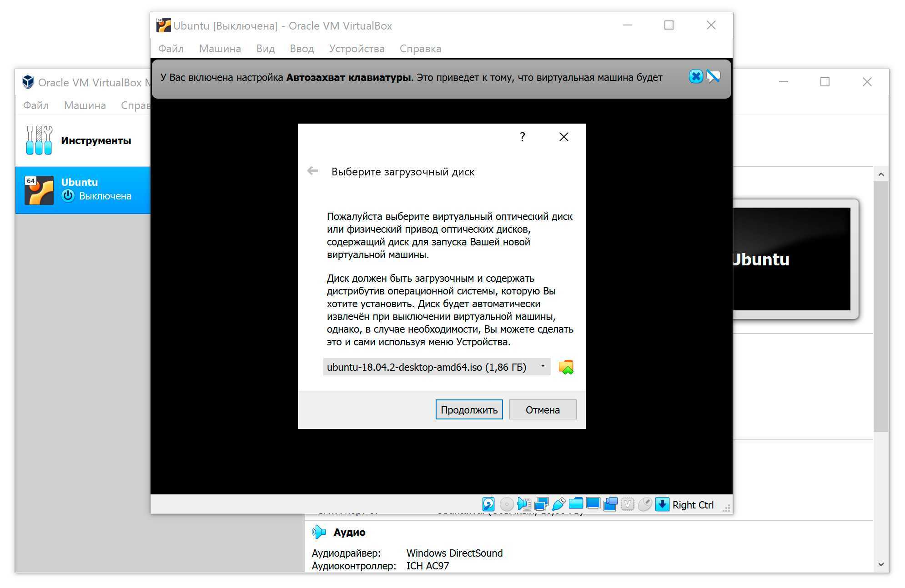Click the ICH AC97 audio controller value
The height and width of the screenshot is (588, 905).
pos(427,566)
